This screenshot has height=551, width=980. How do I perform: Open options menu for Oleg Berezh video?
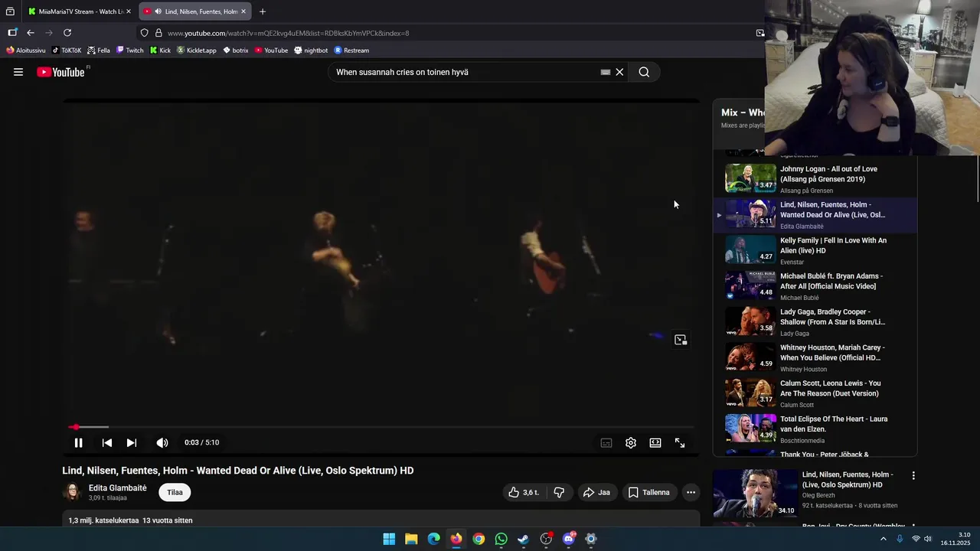pyautogui.click(x=913, y=475)
